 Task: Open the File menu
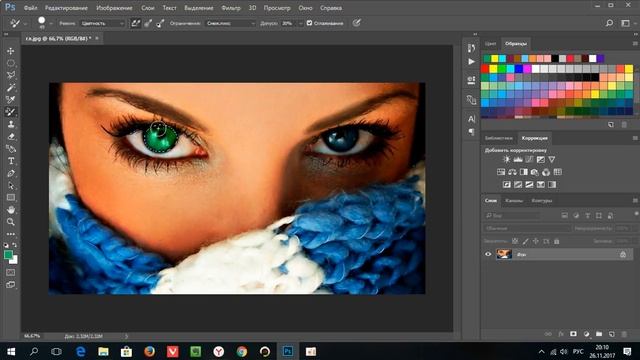coord(30,8)
